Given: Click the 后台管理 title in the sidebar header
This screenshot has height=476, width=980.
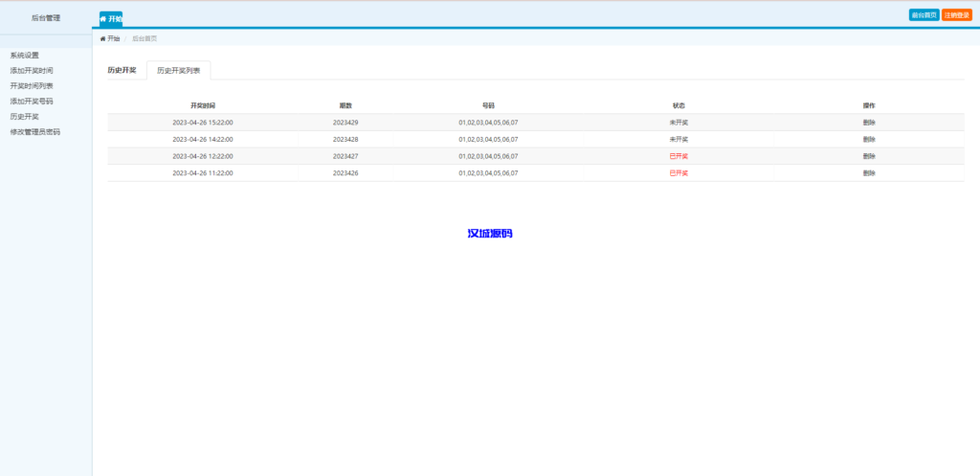Looking at the screenshot, I should [x=46, y=17].
